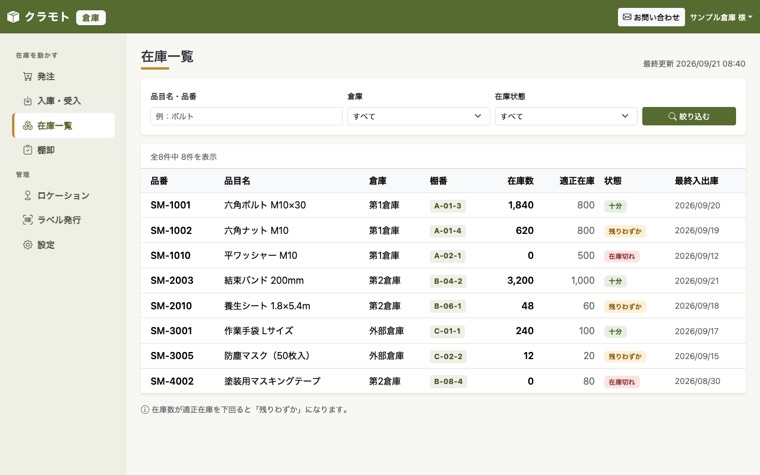Click the 在庫切れ badge for SM-1010
760x475 pixels.
[621, 256]
